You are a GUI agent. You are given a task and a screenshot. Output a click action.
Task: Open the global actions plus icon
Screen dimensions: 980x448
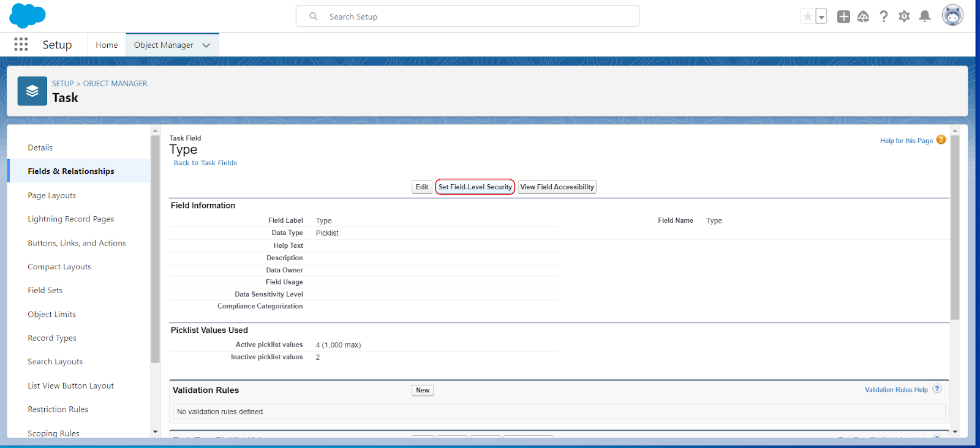click(x=843, y=17)
